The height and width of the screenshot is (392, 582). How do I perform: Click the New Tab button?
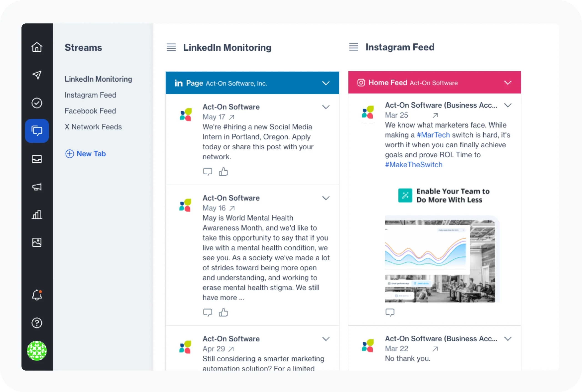point(85,153)
